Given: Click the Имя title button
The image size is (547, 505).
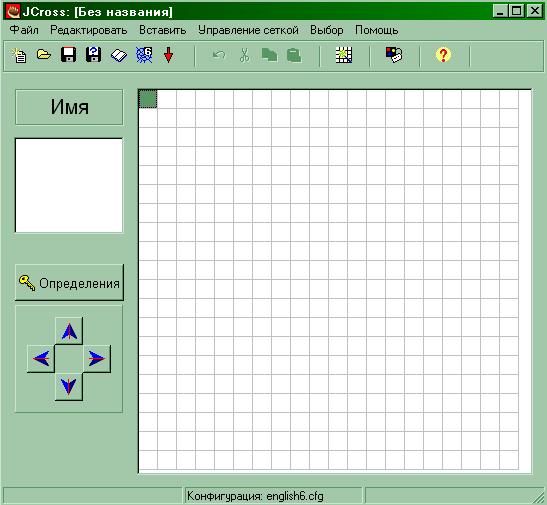Looking at the screenshot, I should (x=69, y=107).
